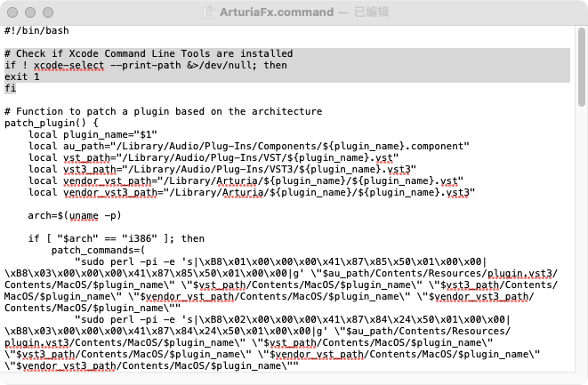This screenshot has height=385, width=588.
Task: Minimize the window with the middle button
Action: pos(30,12)
